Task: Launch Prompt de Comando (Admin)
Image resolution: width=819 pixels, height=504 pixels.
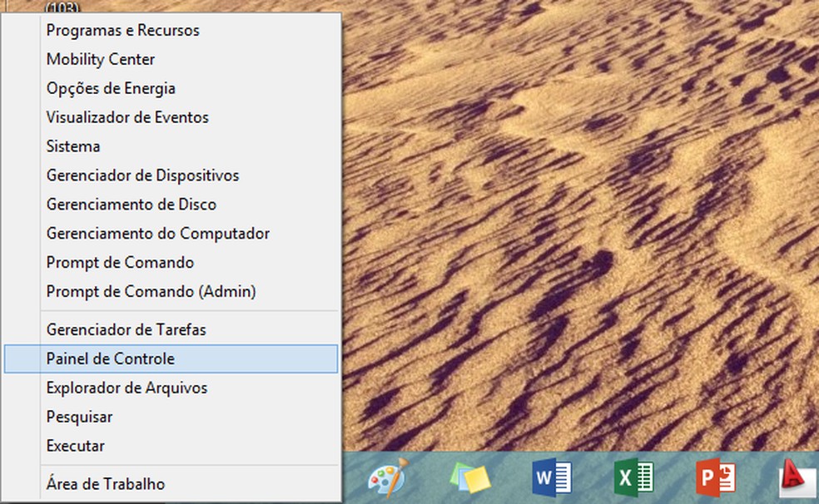Action: pos(171,291)
